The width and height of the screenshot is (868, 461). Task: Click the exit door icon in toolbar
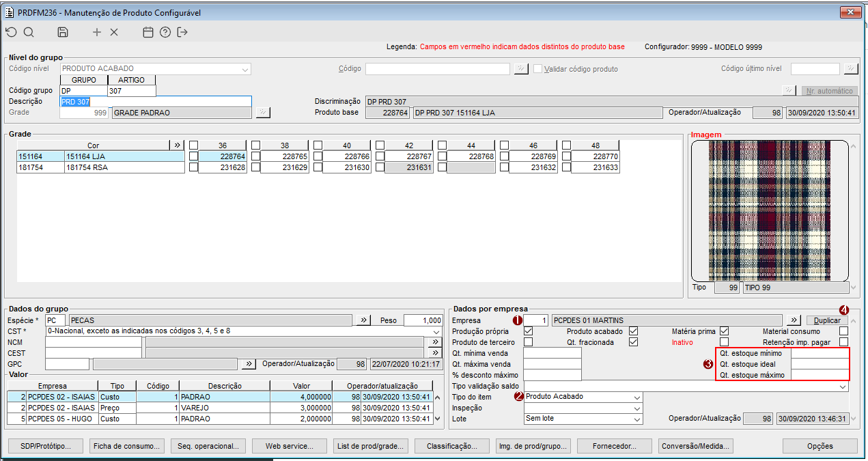[182, 32]
